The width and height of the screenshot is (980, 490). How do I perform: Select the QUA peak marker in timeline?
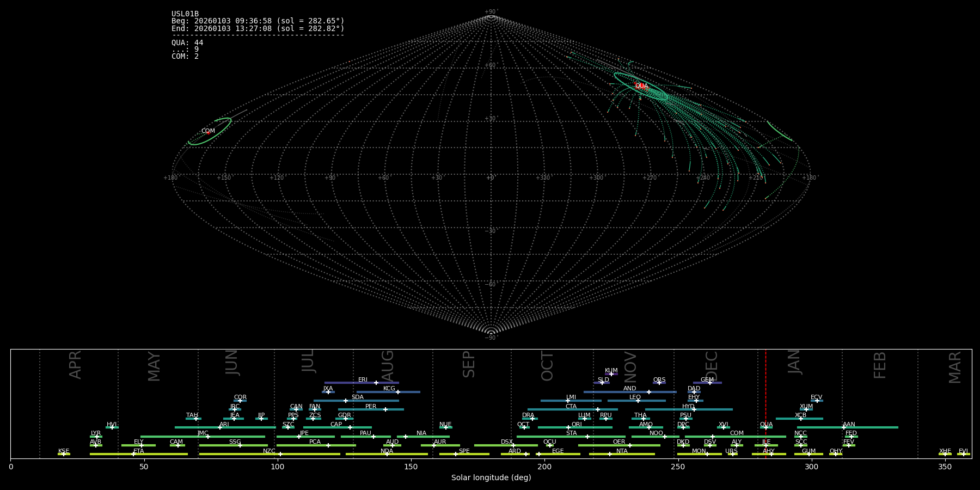coord(765,427)
